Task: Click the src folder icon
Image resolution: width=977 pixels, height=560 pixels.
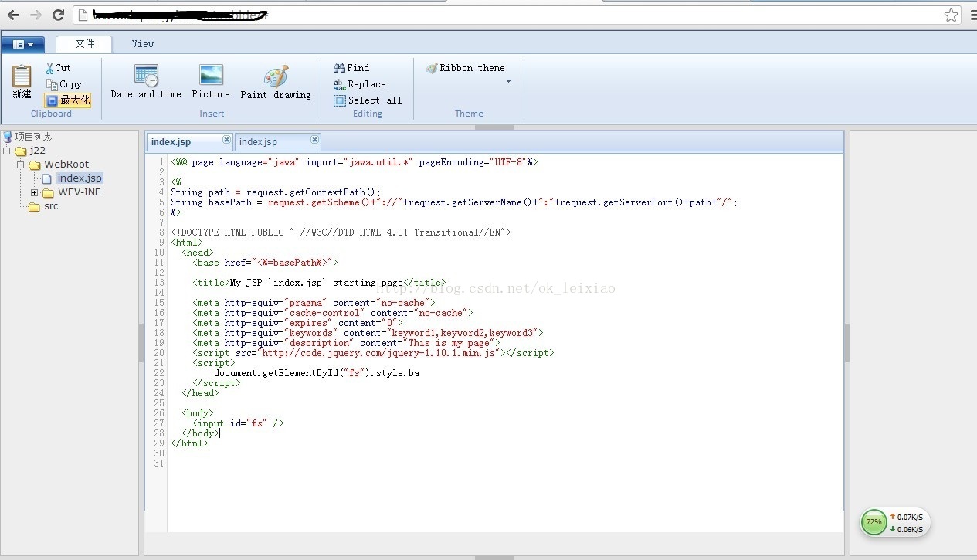Action: [34, 206]
